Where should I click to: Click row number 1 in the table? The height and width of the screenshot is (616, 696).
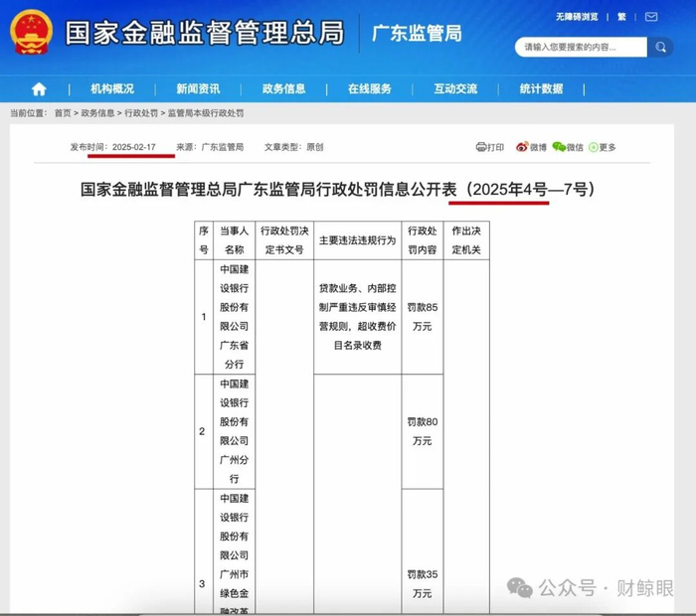click(204, 317)
